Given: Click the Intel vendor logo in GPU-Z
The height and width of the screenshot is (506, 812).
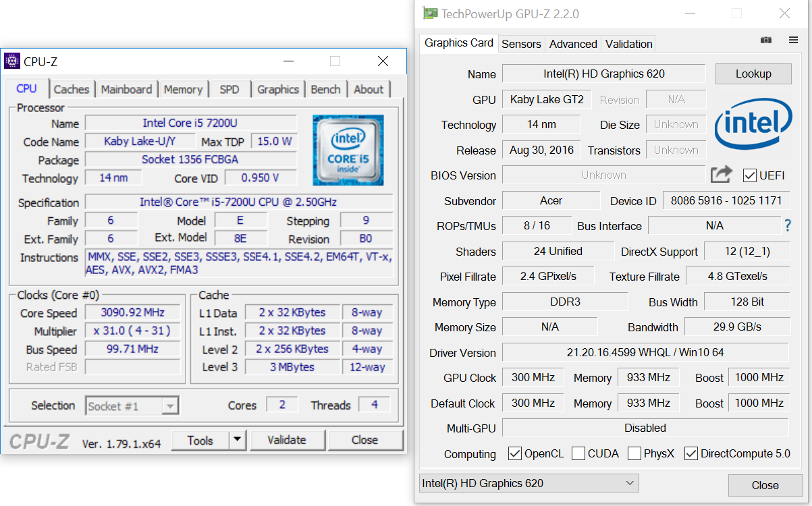Looking at the screenshot, I should click(x=753, y=125).
